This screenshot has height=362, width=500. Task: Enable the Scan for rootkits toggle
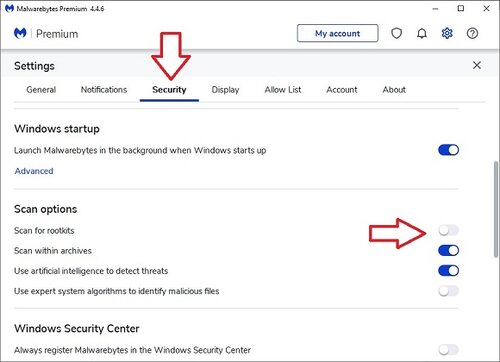tap(449, 230)
